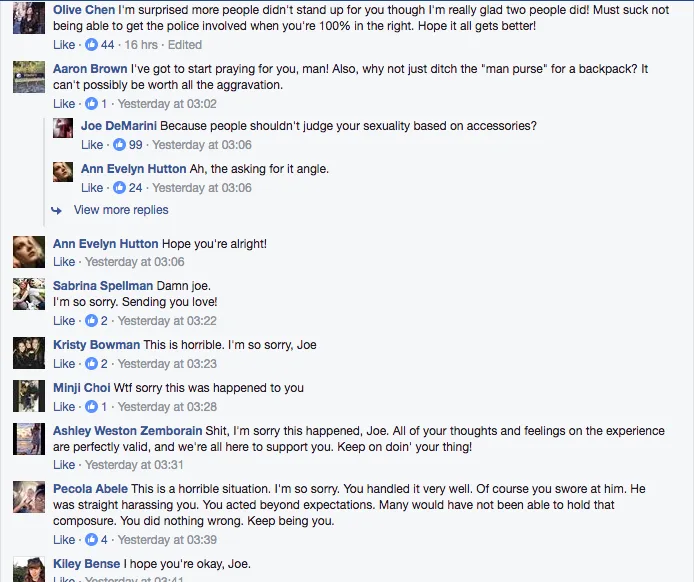Click the like-count icon on Aaron Brown's comment
The width and height of the screenshot is (694, 582).
(x=92, y=104)
